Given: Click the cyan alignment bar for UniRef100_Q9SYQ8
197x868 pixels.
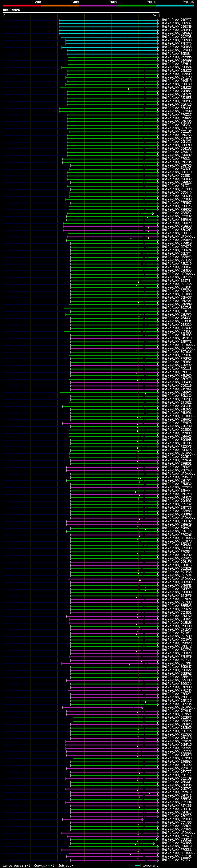Looking at the screenshot, I should tap(110, 37).
